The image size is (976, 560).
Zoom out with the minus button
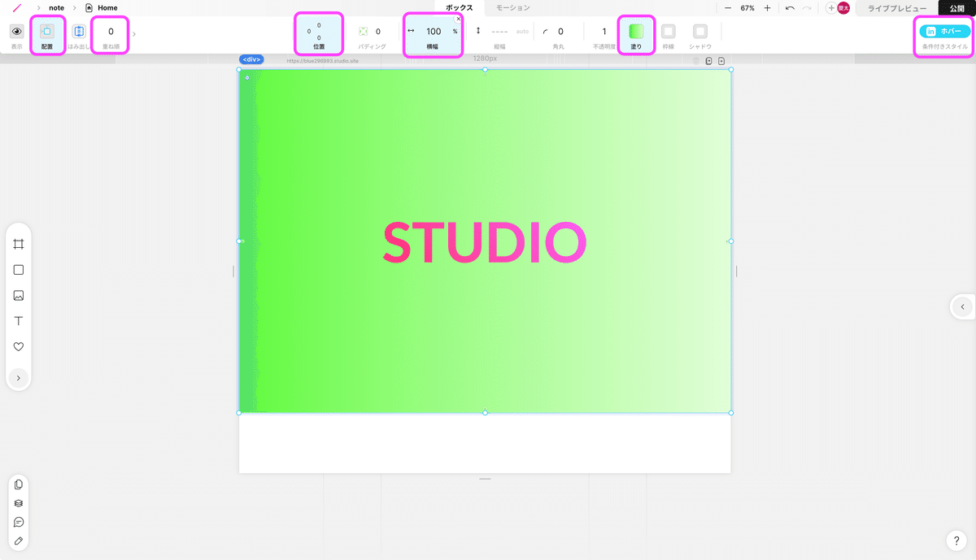[x=728, y=8]
